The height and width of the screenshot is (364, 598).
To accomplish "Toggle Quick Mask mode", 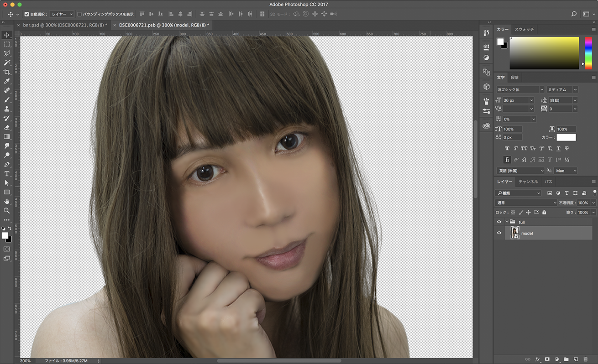I will tap(7, 249).
